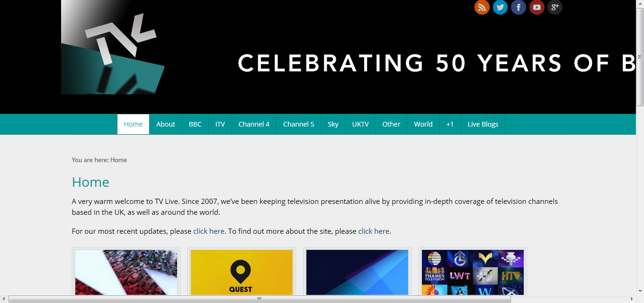Visit the Twitter page icon
This screenshot has width=644, height=303.
pyautogui.click(x=500, y=7)
